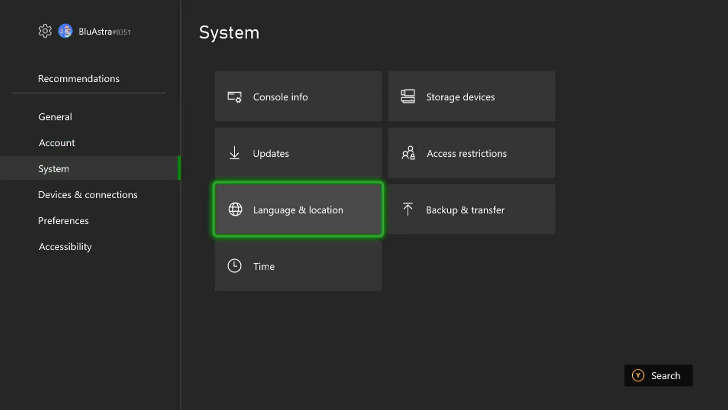Click the Console info console icon

coord(235,97)
